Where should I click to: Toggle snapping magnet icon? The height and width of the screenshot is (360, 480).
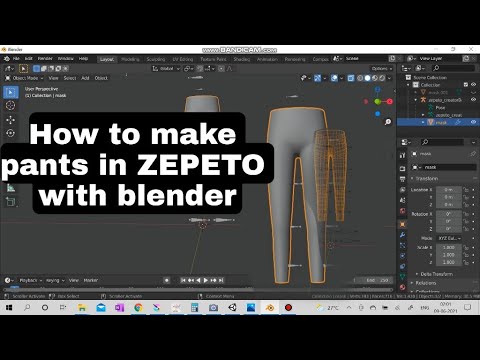pos(200,69)
